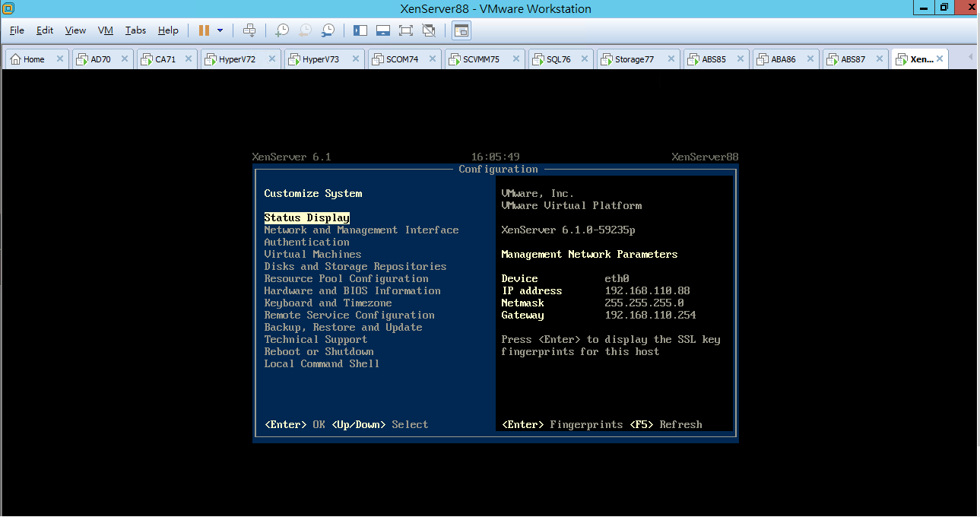Click "Resource Pool Configuration" entry
The image size is (980, 517).
pyautogui.click(x=347, y=279)
